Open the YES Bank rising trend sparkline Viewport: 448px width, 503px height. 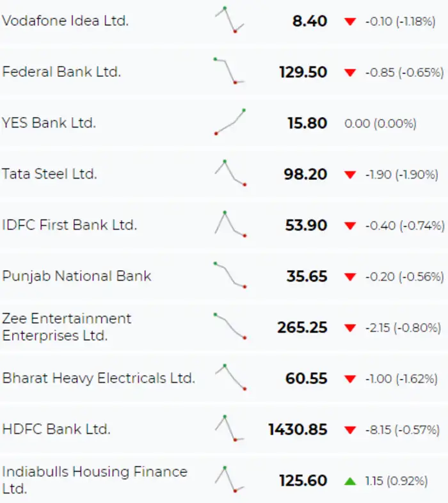pyautogui.click(x=230, y=122)
